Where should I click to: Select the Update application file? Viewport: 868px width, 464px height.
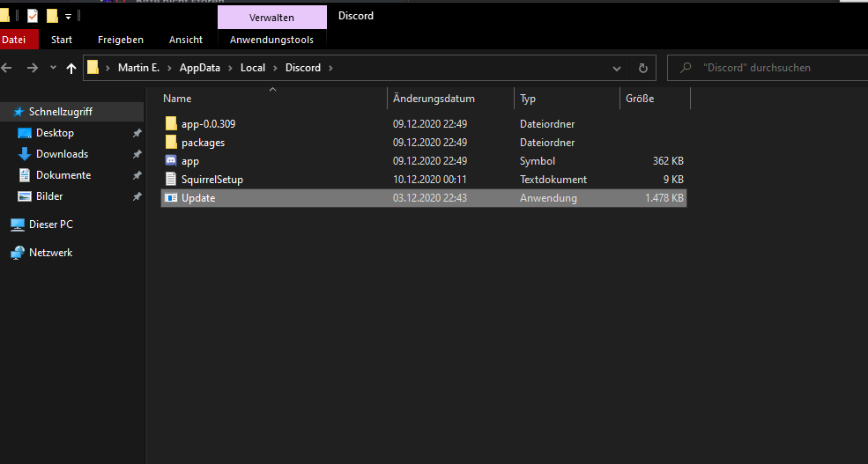point(424,198)
